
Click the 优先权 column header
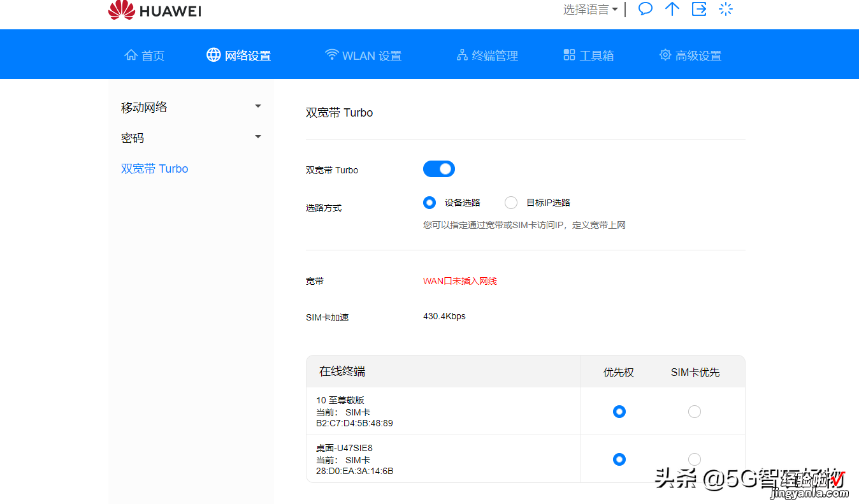pyautogui.click(x=619, y=372)
